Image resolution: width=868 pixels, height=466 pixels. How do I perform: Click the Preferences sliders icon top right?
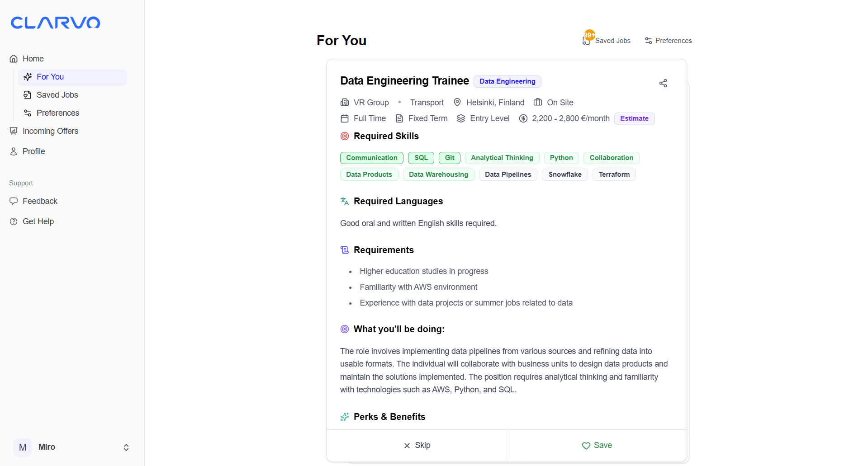tap(648, 41)
